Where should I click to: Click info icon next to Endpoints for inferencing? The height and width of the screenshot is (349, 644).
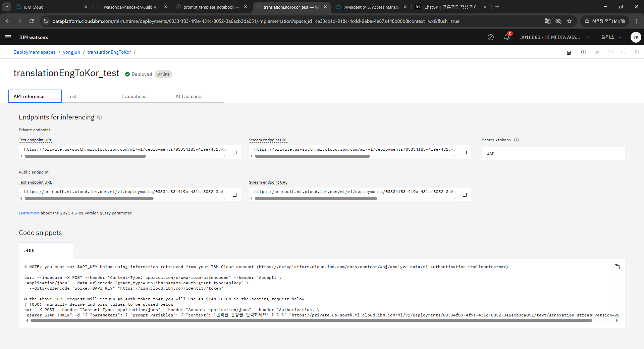(100, 117)
